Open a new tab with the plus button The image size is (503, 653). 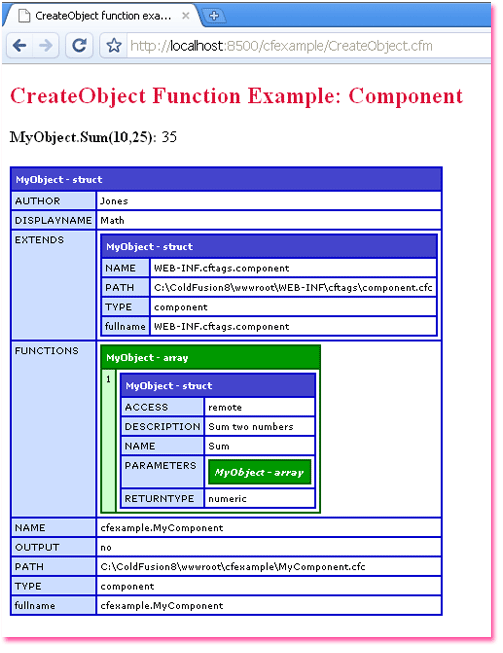point(214,16)
